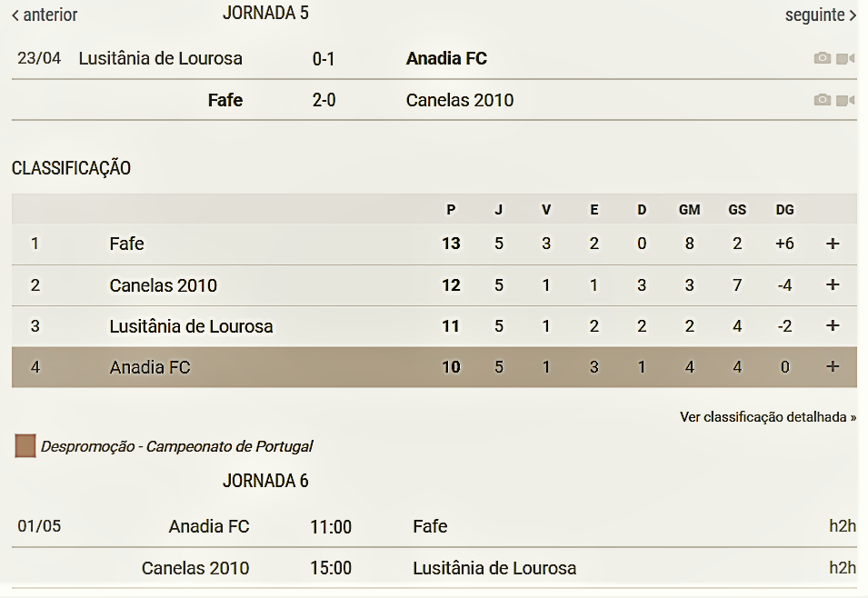Open Fafe team in standings table
Viewport: 868px width, 598px height.
coord(126,244)
